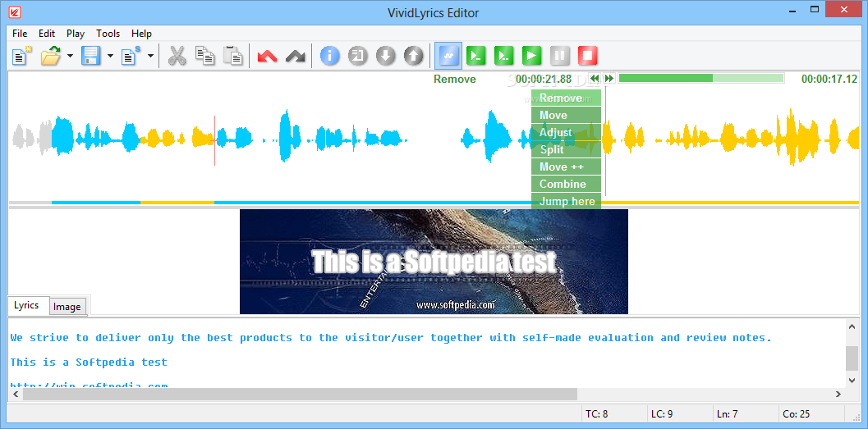
Task: Maximize the VividLyrics Editor window
Action: (815, 9)
